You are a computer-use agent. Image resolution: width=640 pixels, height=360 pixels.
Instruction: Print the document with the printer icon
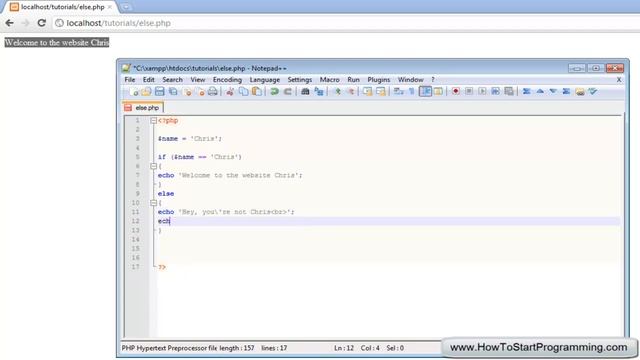213,92
